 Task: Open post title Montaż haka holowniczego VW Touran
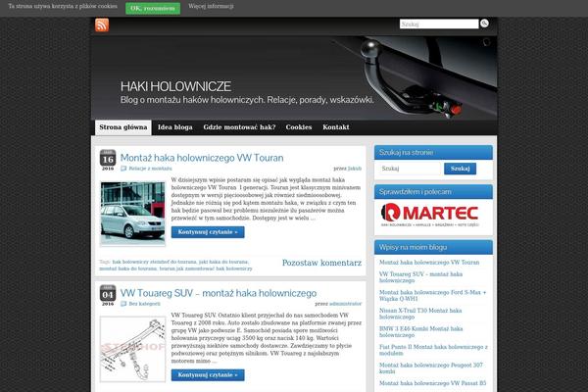tap(202, 158)
